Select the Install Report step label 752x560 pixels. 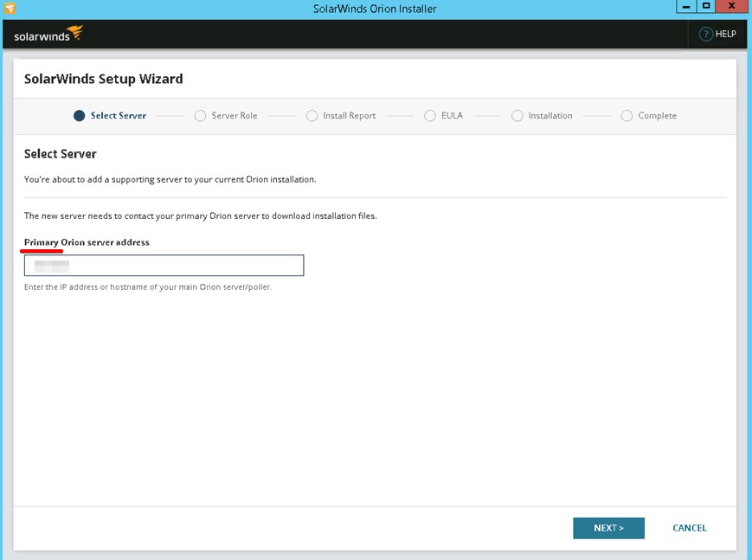tap(349, 116)
